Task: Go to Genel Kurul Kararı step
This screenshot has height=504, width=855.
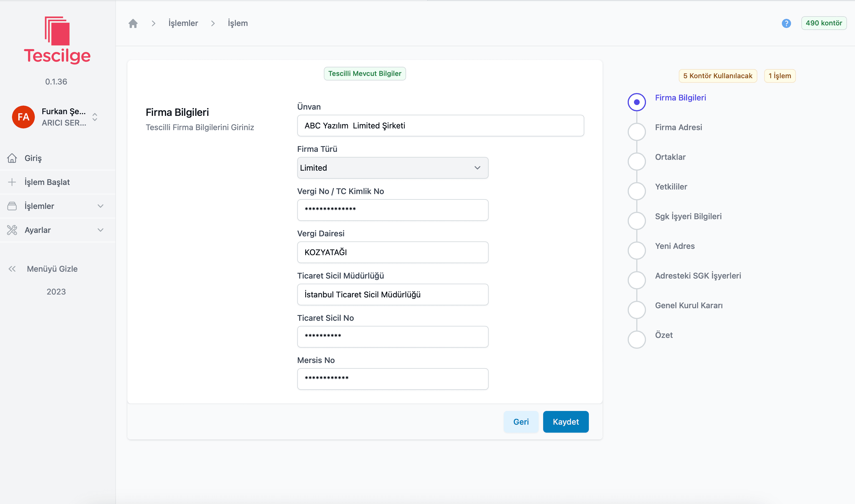Action: tap(689, 305)
